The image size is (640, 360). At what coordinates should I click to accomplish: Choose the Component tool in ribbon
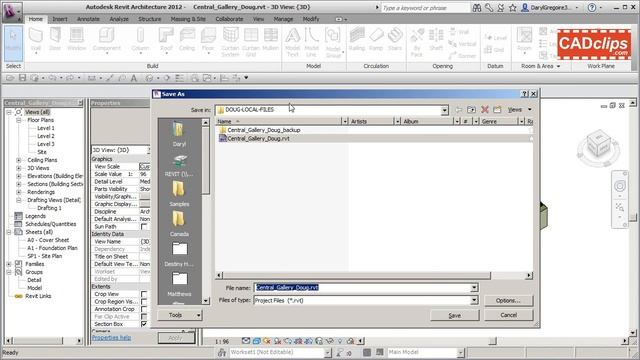tap(107, 40)
